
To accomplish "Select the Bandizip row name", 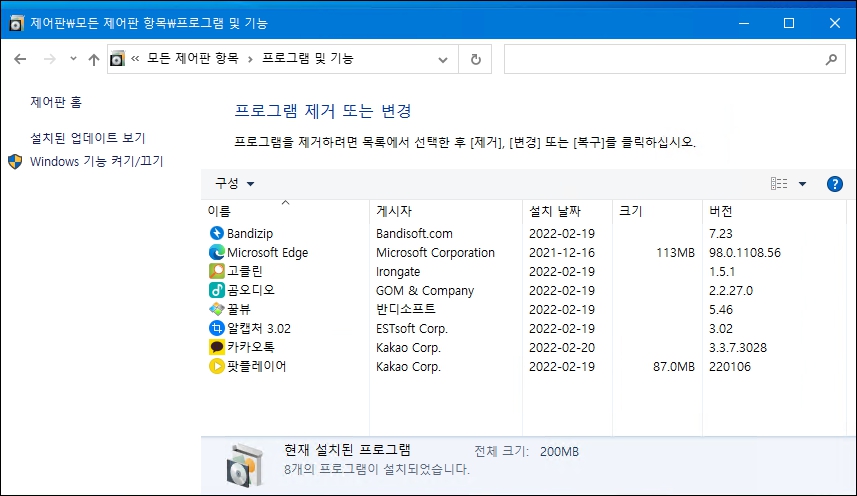I will 250,233.
